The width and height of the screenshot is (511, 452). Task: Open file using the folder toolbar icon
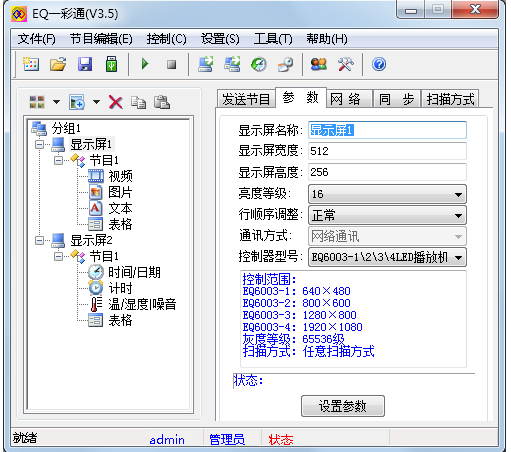pyautogui.click(x=58, y=64)
